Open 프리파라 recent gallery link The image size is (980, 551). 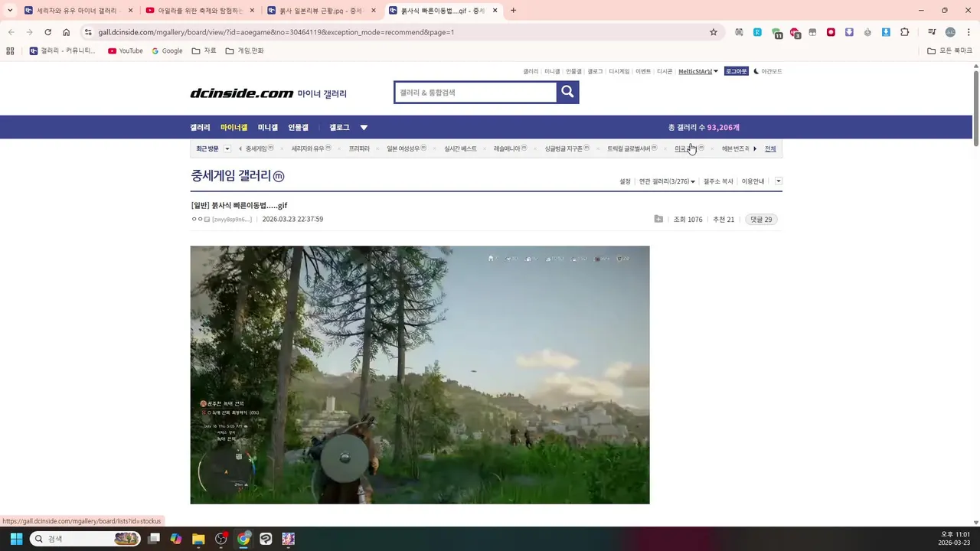pyautogui.click(x=359, y=148)
